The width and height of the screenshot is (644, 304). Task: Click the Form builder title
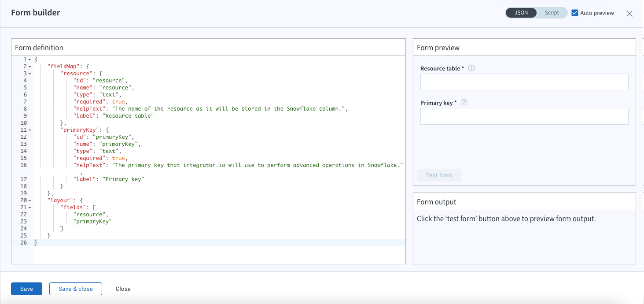coord(36,13)
